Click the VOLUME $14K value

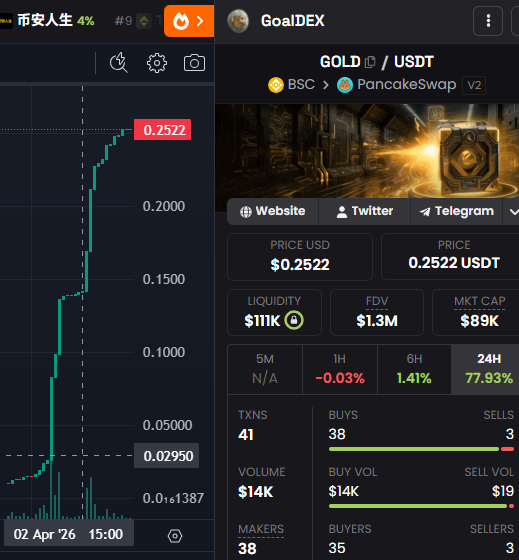pos(255,492)
